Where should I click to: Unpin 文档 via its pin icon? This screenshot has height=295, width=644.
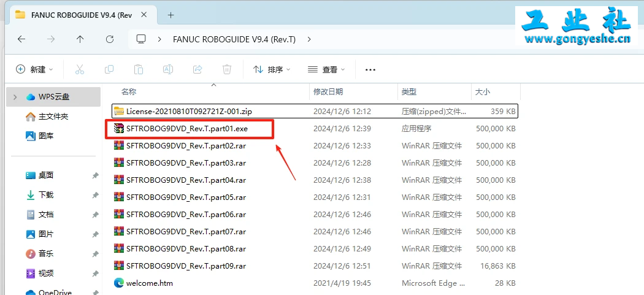[95, 215]
